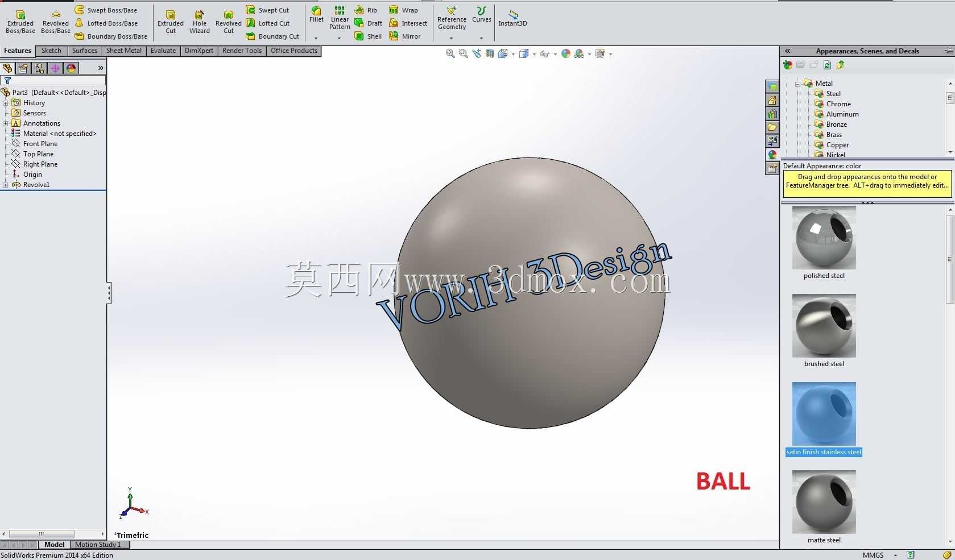Viewport: 955px width, 560px height.
Task: Click the Intersect tool
Action: [408, 23]
